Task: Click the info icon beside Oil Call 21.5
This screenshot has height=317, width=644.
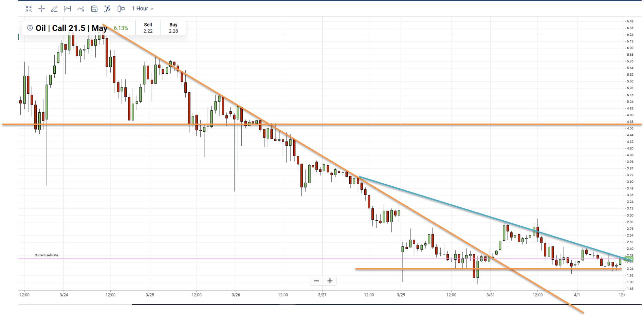Action: pyautogui.click(x=30, y=28)
